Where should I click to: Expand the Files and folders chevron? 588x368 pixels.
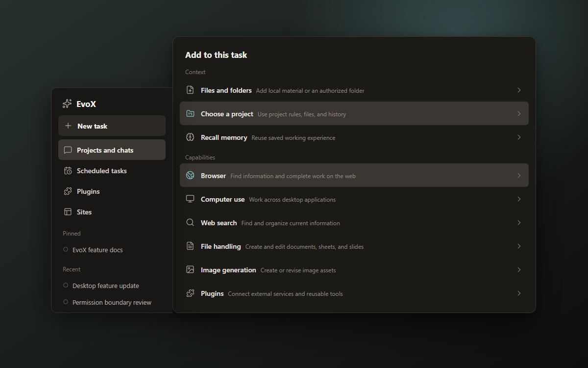pos(519,90)
